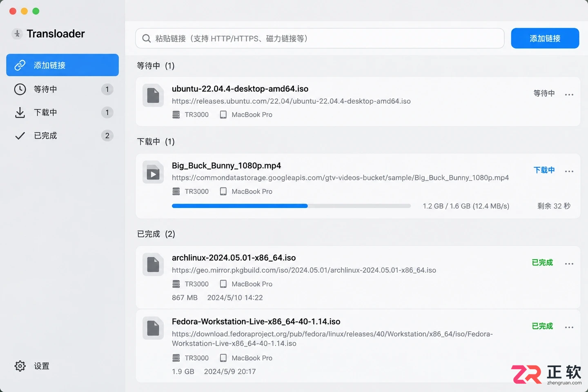Click the 867 MB file size
This screenshot has width=588, height=392.
(x=185, y=298)
